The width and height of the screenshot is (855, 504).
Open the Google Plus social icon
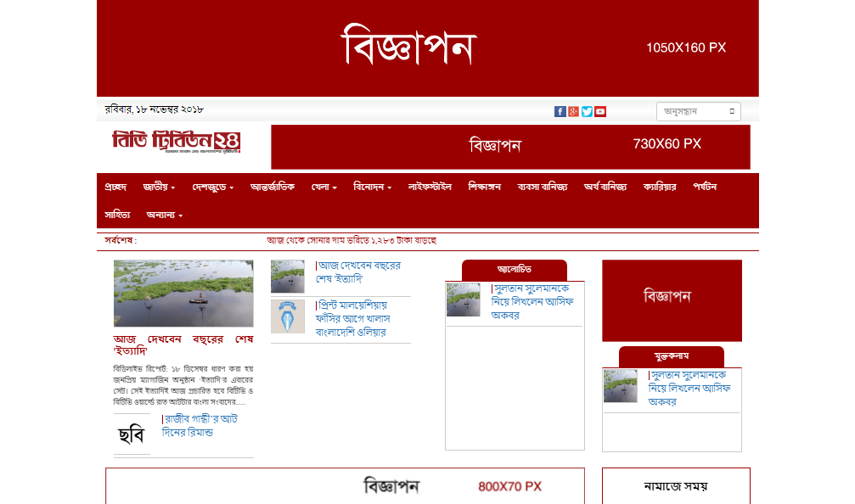click(573, 111)
